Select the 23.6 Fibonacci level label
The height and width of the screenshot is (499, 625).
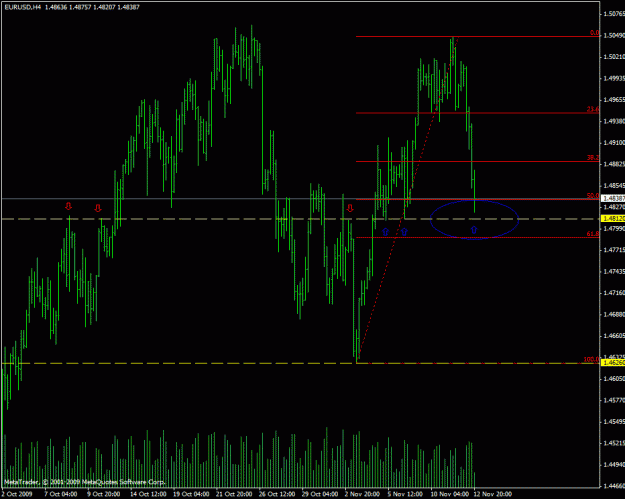tap(593, 109)
